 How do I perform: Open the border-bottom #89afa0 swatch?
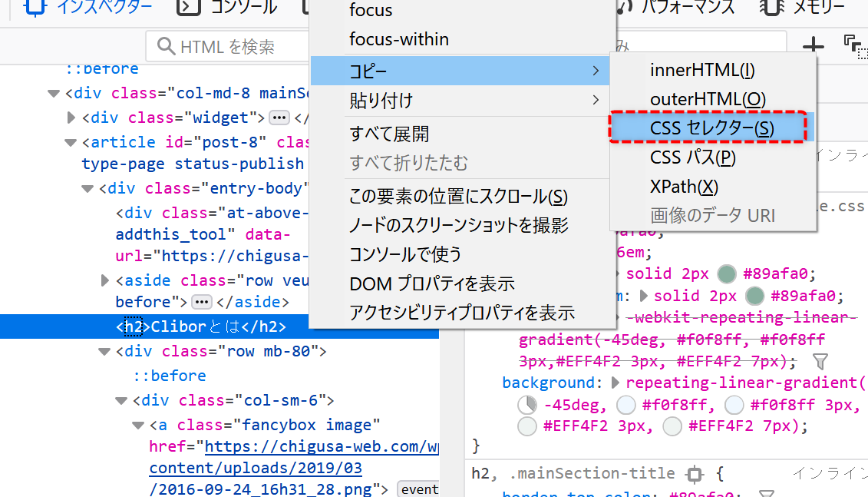click(754, 296)
